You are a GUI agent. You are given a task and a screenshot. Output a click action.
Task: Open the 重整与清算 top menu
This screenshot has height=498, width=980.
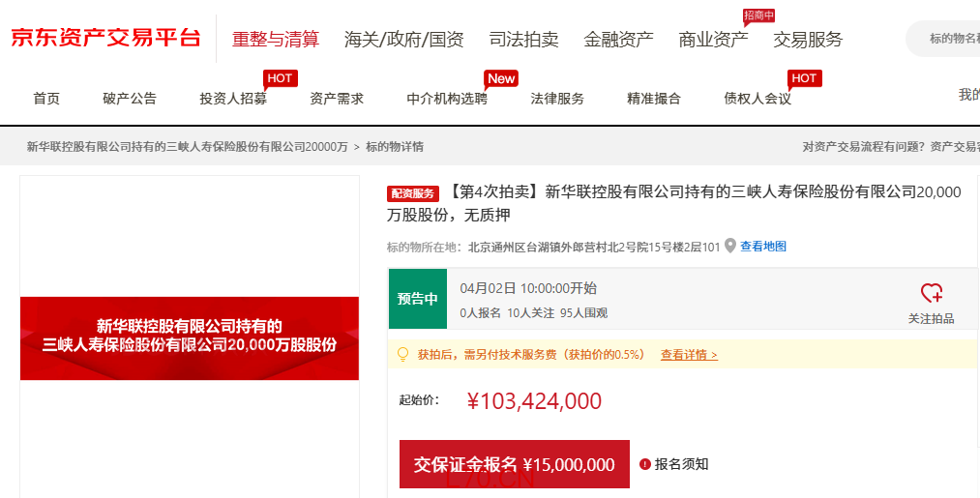pyautogui.click(x=276, y=40)
